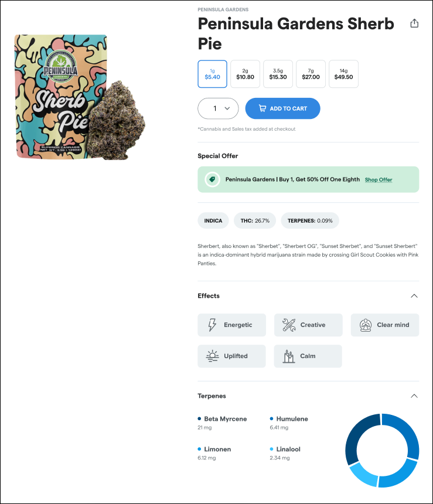This screenshot has height=504, width=433.
Task: Select the 1g $5.40 weight option
Action: click(x=212, y=74)
